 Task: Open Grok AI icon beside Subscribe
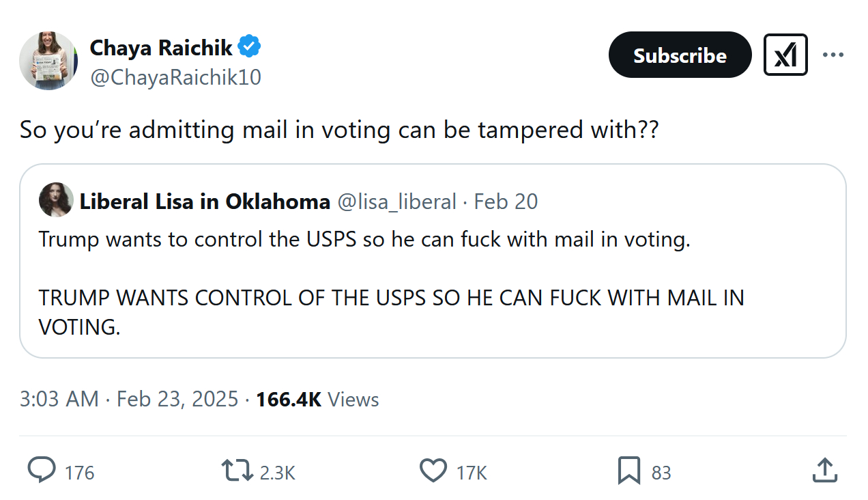(x=785, y=55)
